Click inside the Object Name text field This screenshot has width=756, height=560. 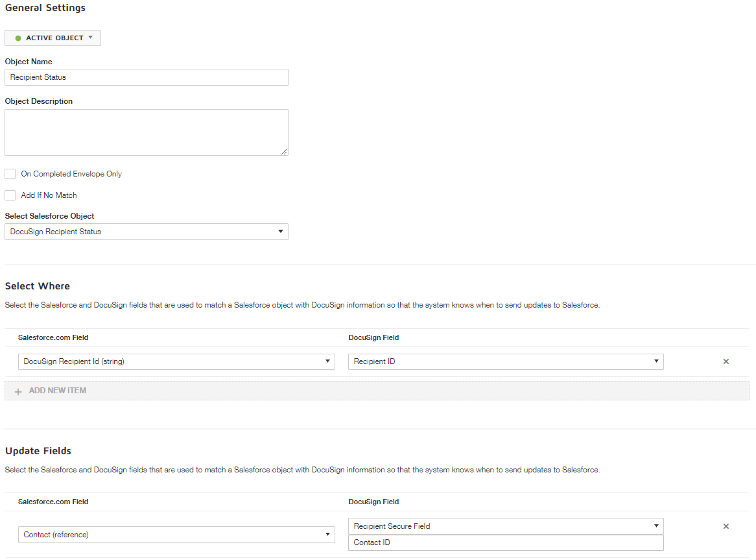pos(146,77)
